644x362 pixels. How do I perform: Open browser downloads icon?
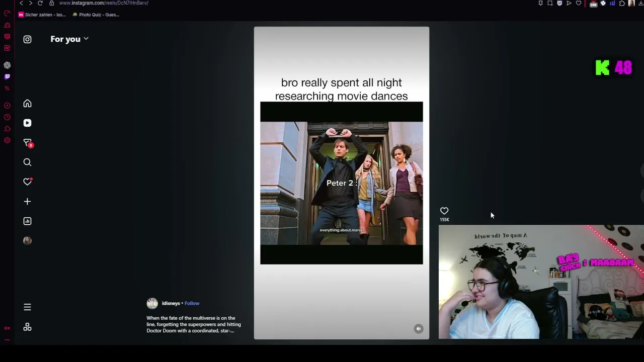pos(641,3)
